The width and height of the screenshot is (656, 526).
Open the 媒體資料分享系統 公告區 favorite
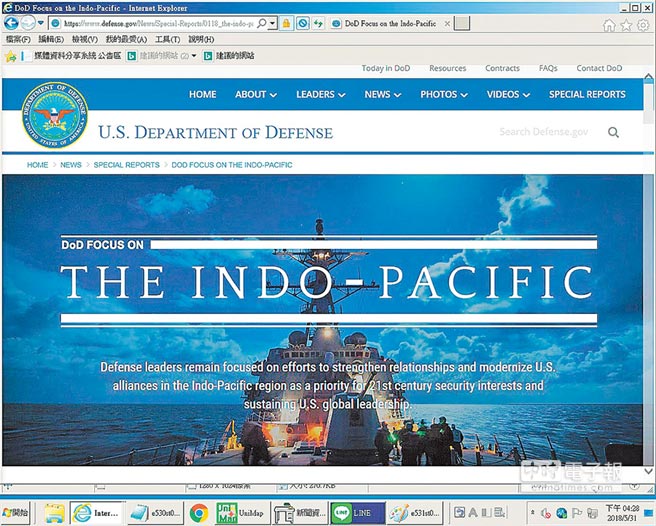72,56
